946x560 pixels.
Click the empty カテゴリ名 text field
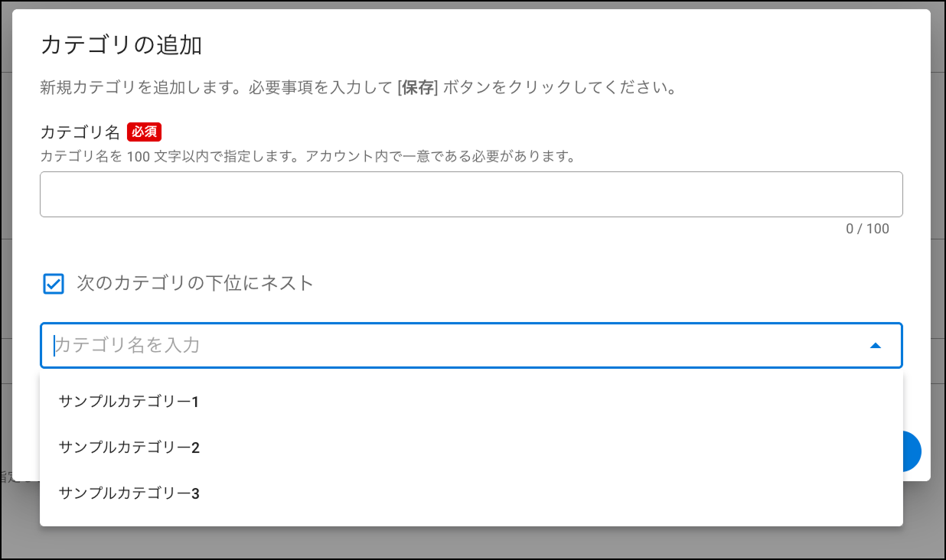[471, 194]
